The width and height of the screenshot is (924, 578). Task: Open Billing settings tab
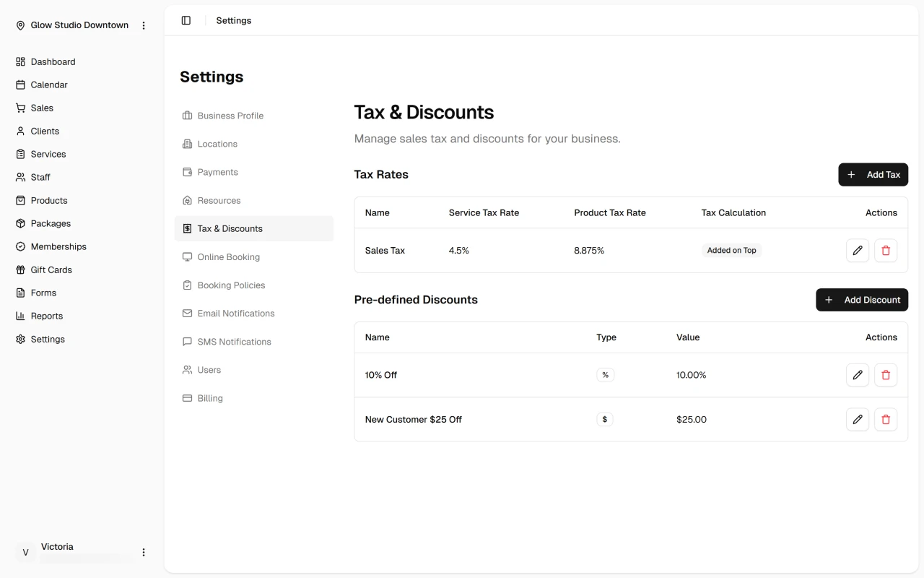point(254,397)
